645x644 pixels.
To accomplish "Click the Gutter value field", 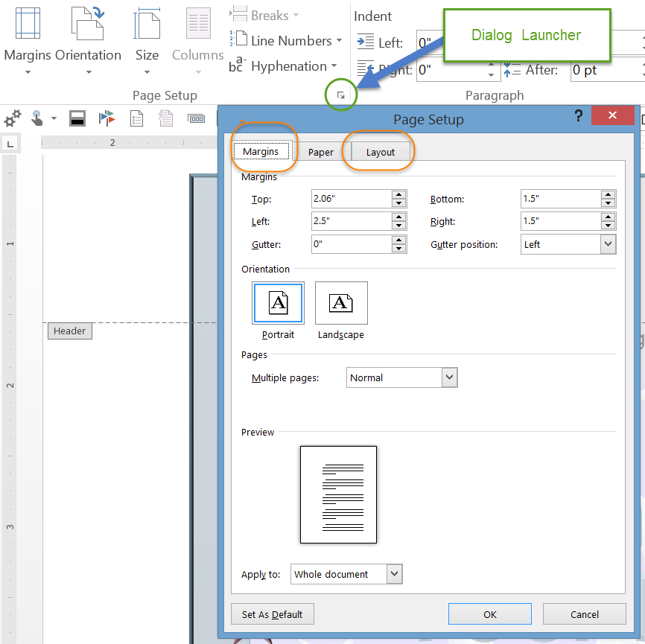I will [352, 244].
